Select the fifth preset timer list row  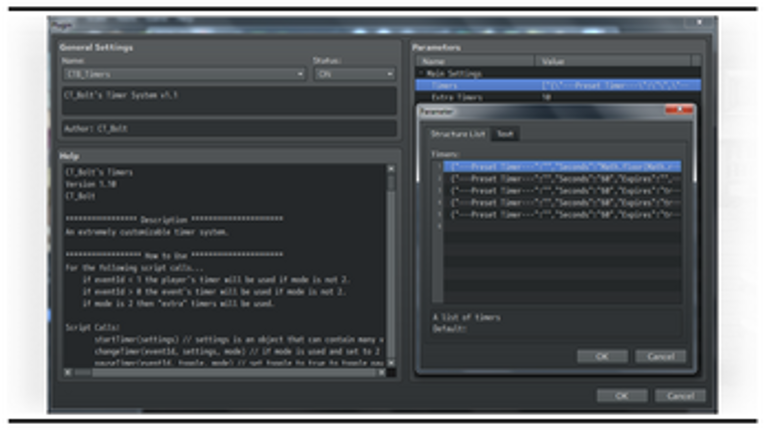pos(563,214)
